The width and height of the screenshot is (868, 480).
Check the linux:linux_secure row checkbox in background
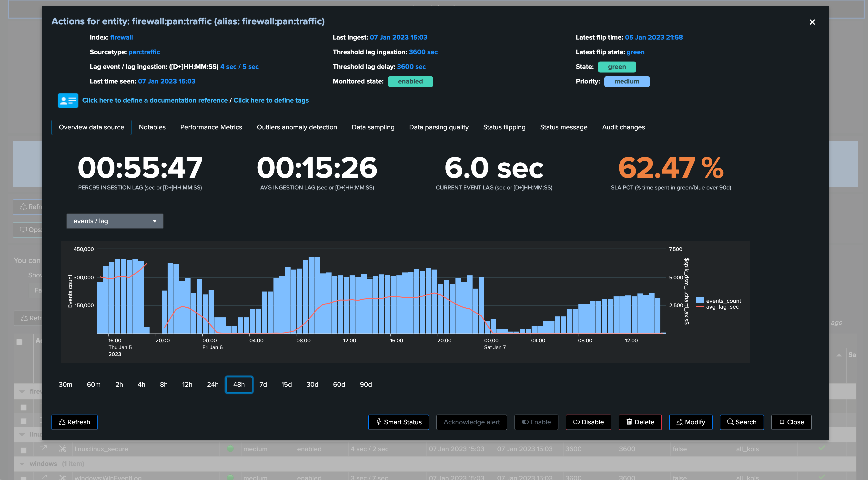pos(24,450)
